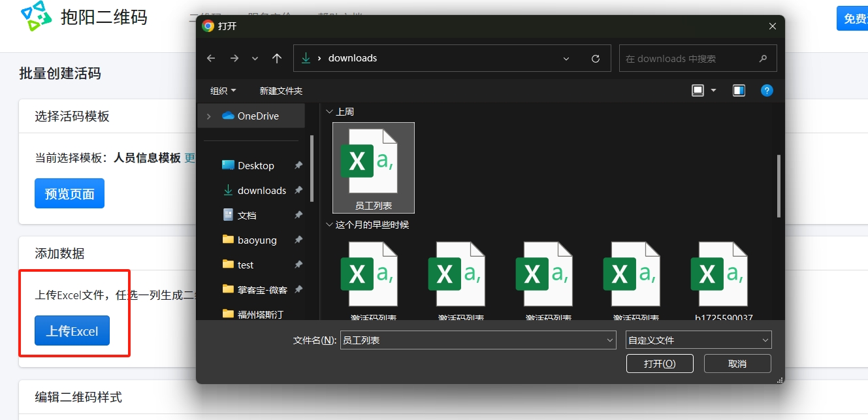The height and width of the screenshot is (420, 868).
Task: Click the 抱阳二维码 logo icon
Action: 36,17
